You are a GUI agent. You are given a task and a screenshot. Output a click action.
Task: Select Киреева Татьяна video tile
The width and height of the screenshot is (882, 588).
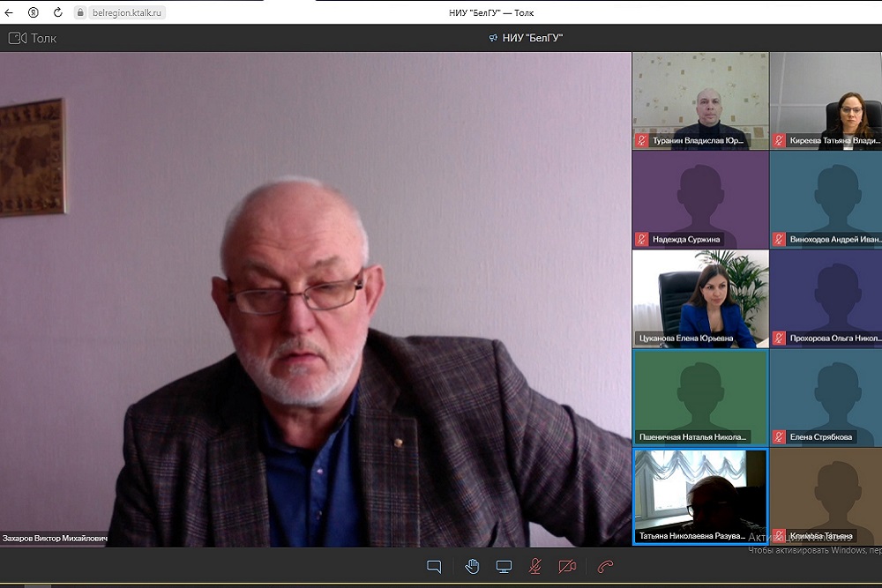point(826,100)
